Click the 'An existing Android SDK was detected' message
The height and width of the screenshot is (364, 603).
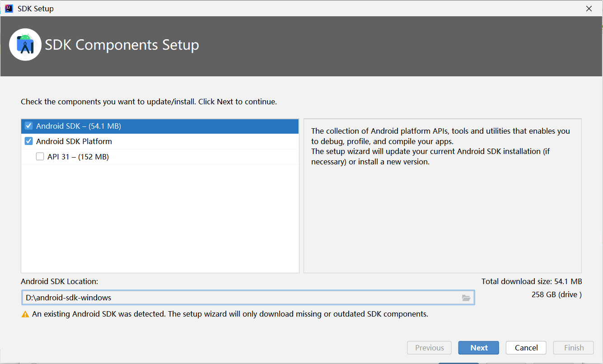coord(230,314)
